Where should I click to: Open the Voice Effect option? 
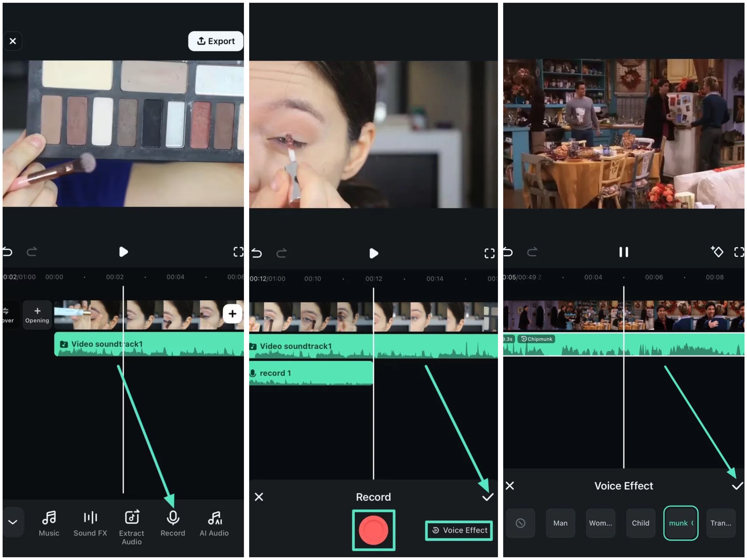(x=459, y=531)
